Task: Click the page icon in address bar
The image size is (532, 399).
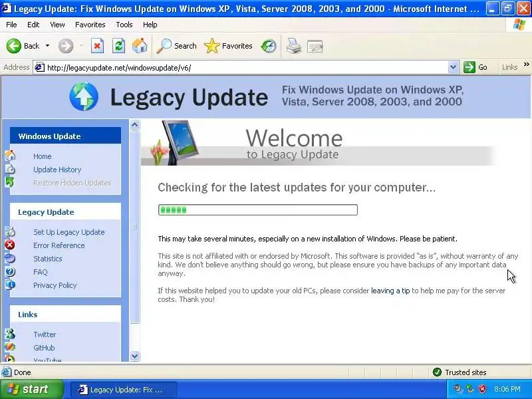Action: click(x=40, y=68)
